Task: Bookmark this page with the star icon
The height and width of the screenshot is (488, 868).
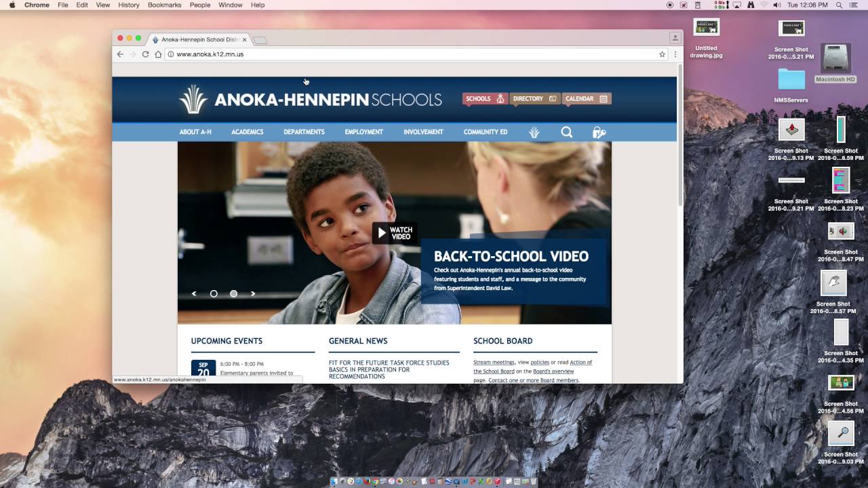Action: (x=663, y=54)
